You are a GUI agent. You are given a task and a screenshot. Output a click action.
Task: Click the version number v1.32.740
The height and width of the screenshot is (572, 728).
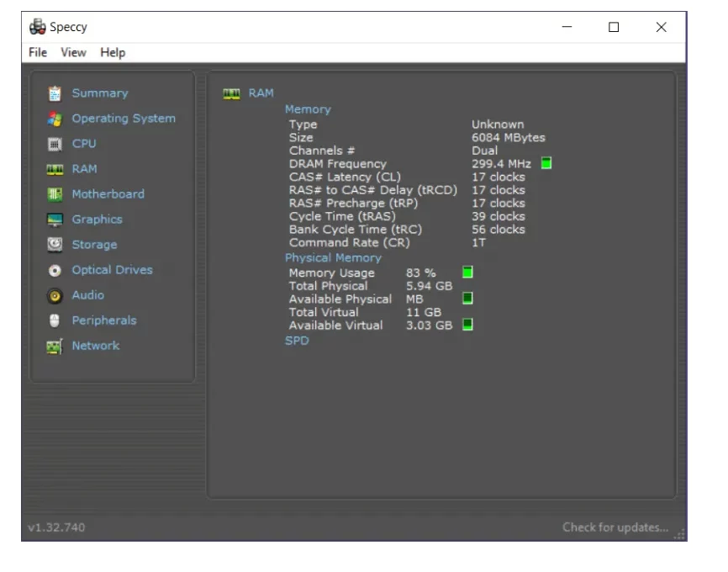coord(56,527)
